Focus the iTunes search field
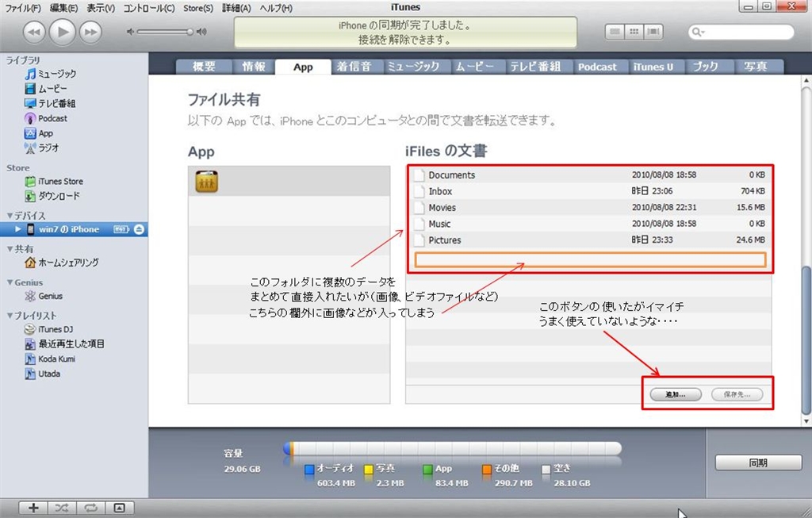 tap(741, 32)
